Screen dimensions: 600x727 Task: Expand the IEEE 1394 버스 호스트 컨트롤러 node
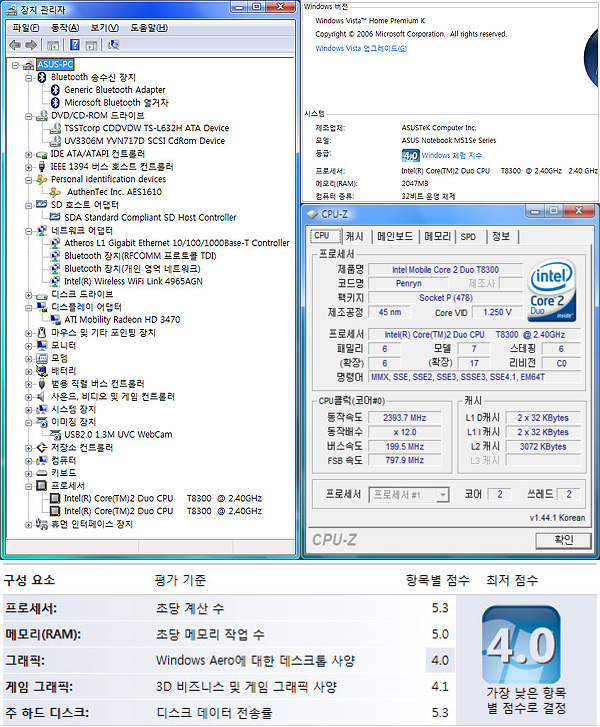(29, 167)
